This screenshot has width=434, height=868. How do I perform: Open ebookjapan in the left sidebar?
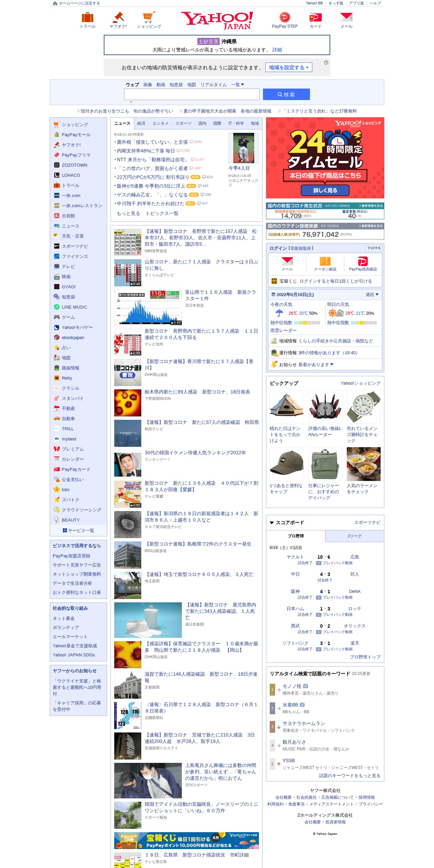point(73,337)
